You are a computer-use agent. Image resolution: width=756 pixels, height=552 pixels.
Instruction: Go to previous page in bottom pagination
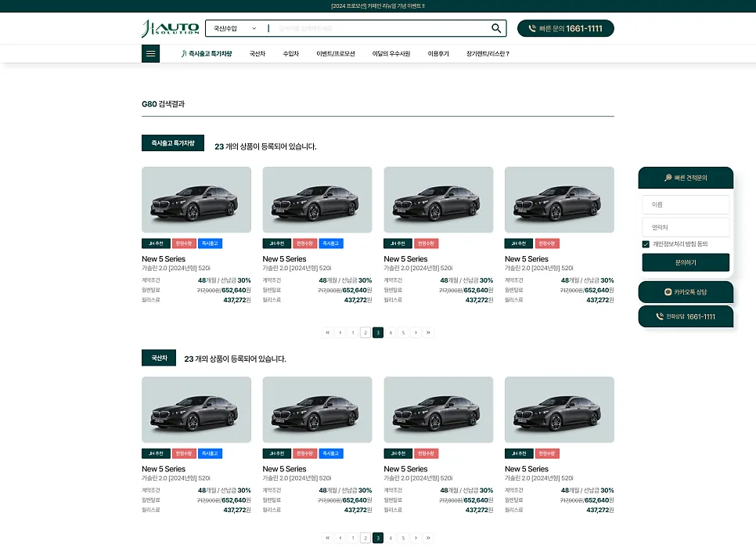pyautogui.click(x=340, y=538)
